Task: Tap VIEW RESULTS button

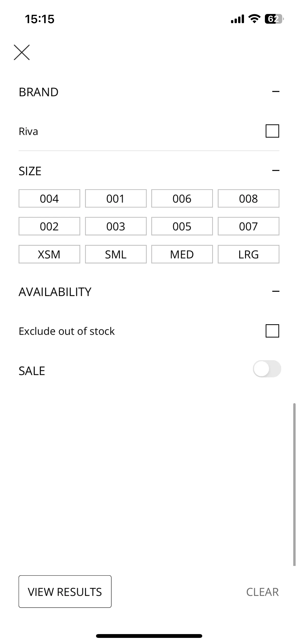Action: pos(65,592)
